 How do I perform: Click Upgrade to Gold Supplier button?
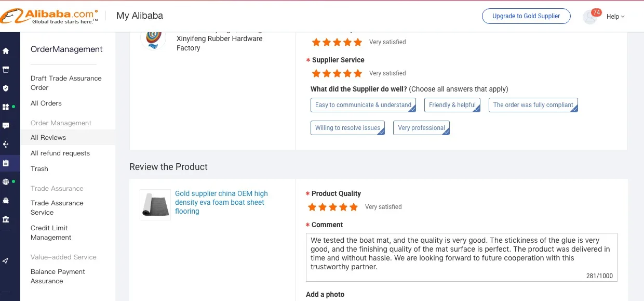click(526, 16)
